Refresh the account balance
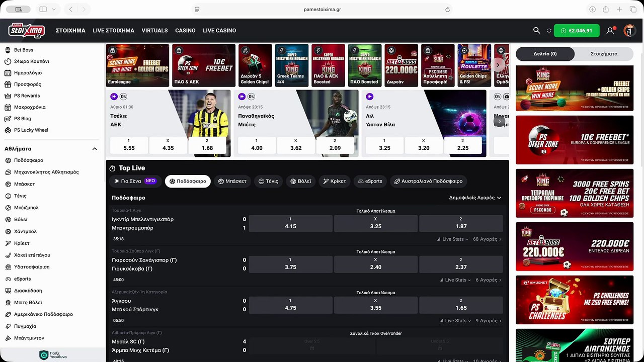The image size is (644, 362). 549,31
